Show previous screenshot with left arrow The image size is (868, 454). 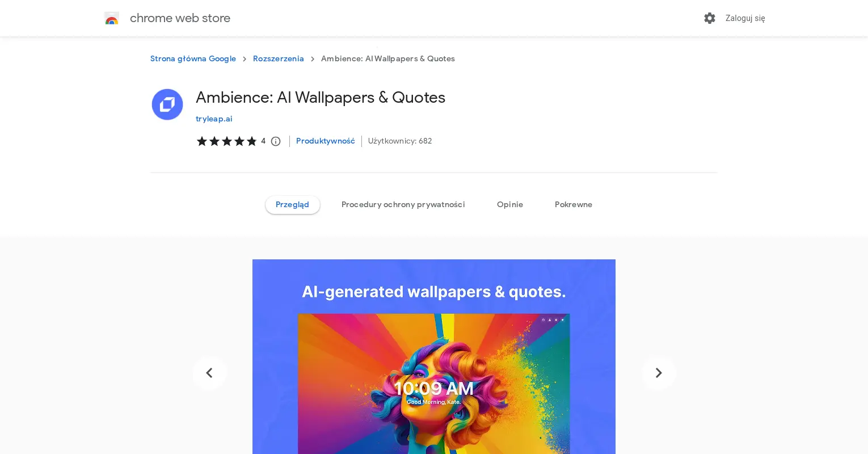(x=209, y=373)
